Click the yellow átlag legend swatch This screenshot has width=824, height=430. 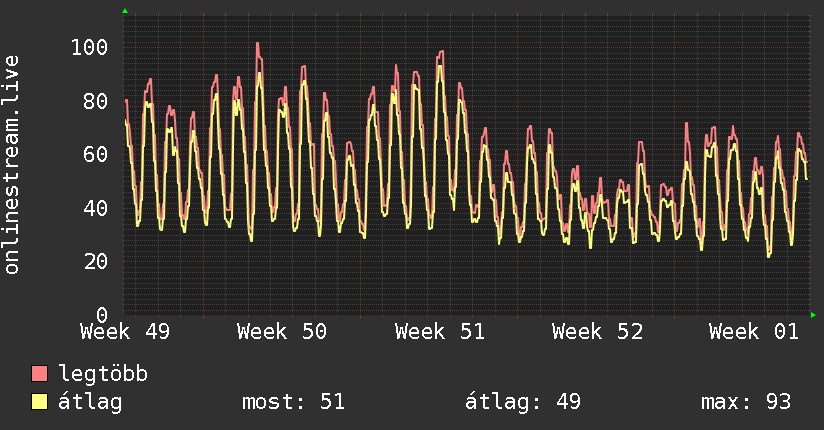39,402
